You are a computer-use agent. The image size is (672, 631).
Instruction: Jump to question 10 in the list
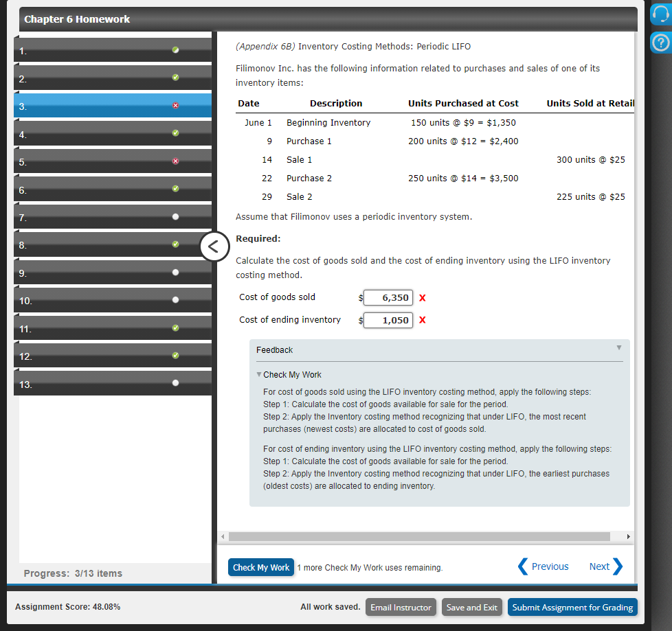(113, 300)
